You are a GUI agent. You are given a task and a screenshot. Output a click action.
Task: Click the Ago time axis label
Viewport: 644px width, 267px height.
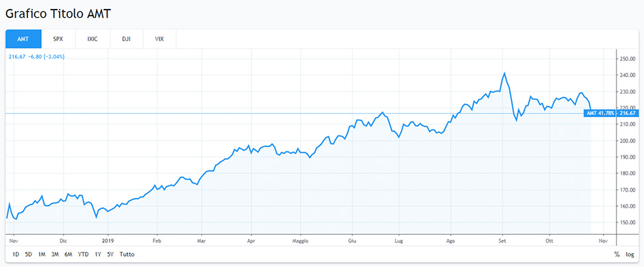point(451,241)
